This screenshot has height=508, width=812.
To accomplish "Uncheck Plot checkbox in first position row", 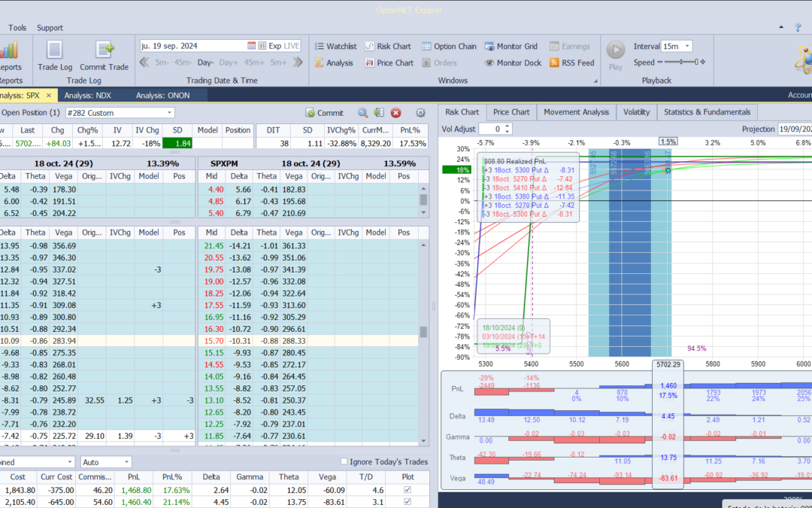I will coord(408,490).
